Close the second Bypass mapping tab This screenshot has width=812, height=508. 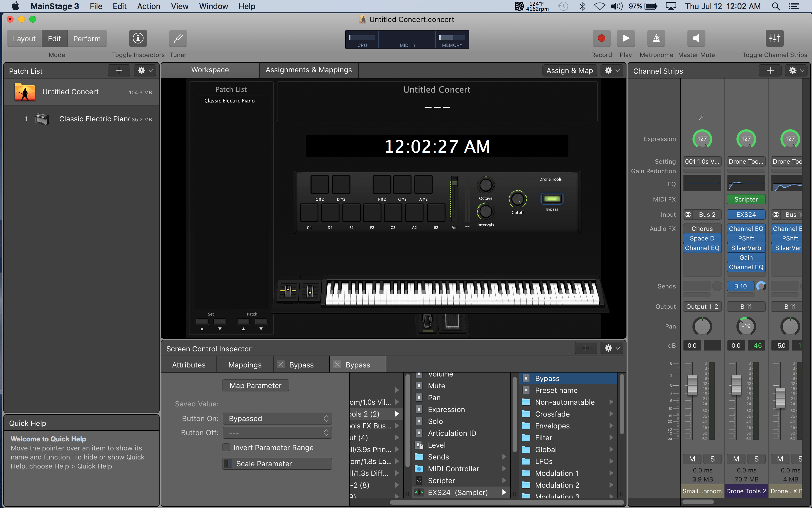point(337,365)
